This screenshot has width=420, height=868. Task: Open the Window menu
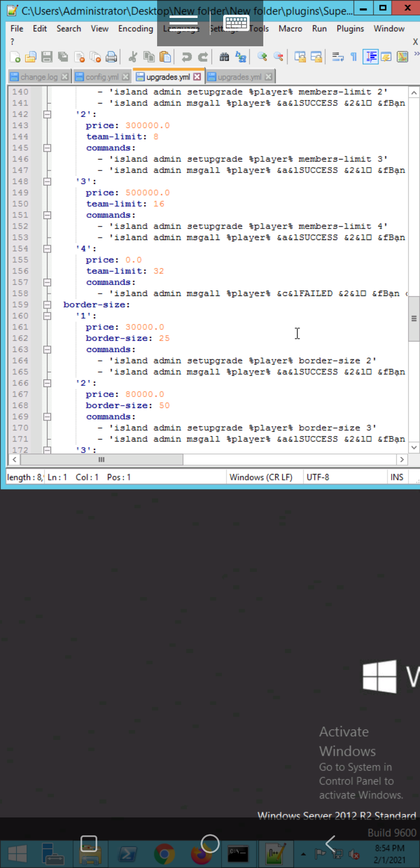pyautogui.click(x=389, y=28)
